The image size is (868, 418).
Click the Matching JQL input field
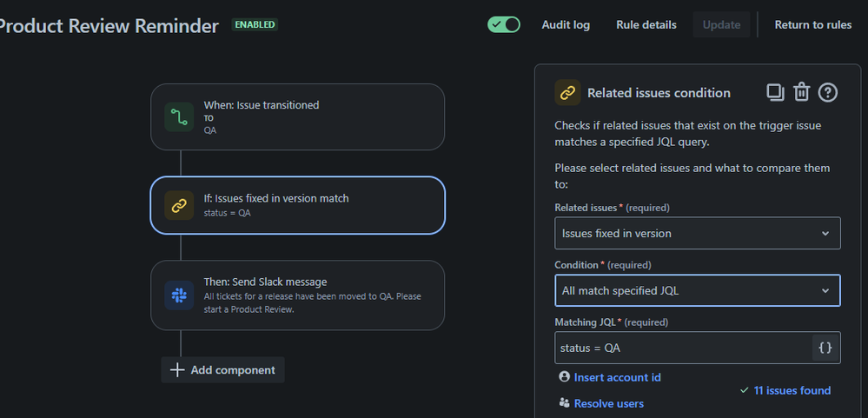(682, 348)
